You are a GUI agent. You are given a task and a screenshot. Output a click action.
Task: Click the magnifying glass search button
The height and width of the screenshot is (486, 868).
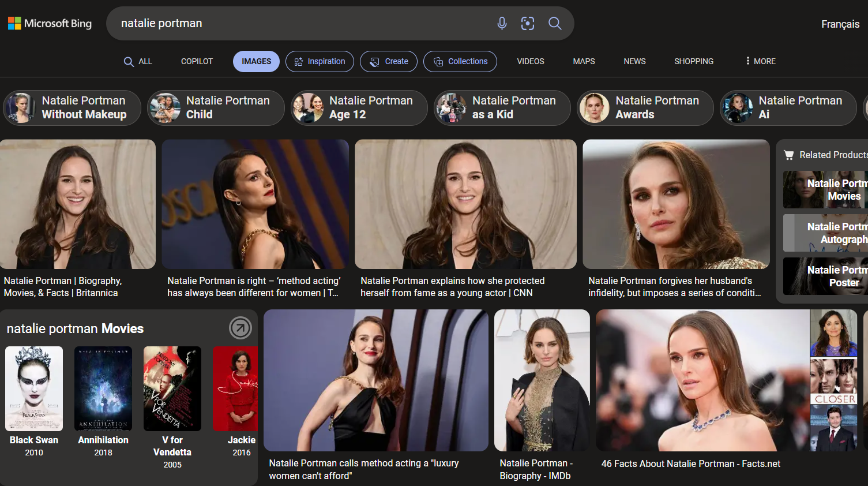pos(555,23)
